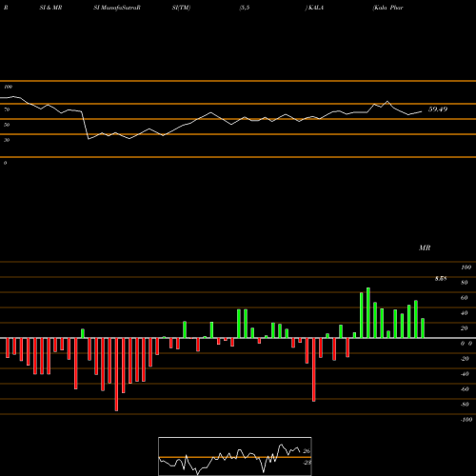Image resolution: width=476 pixels, height=476 pixels.
Task: Click the 'SI & MR' header text
Action: pos(50,8)
